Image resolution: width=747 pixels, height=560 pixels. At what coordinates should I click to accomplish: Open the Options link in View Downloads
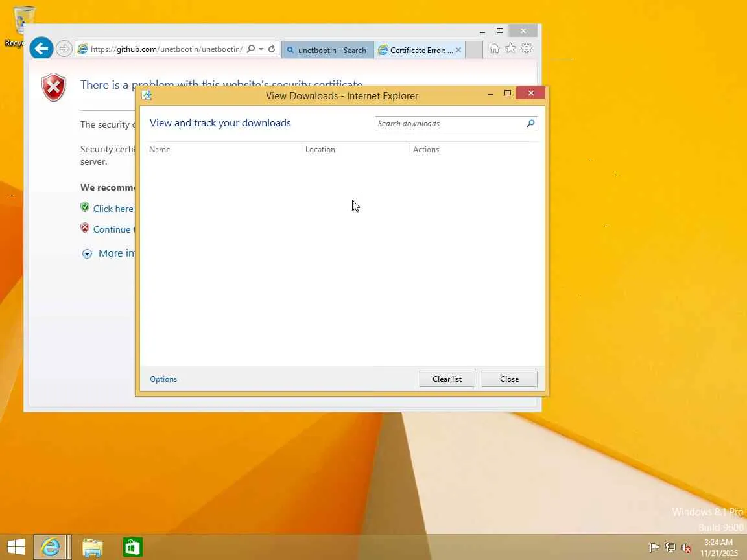[x=163, y=379]
